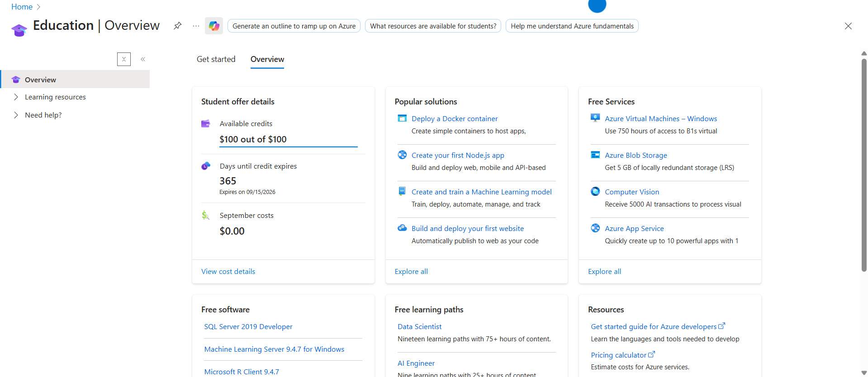Click the Docker container icon
This screenshot has height=377, width=868.
coord(402,118)
